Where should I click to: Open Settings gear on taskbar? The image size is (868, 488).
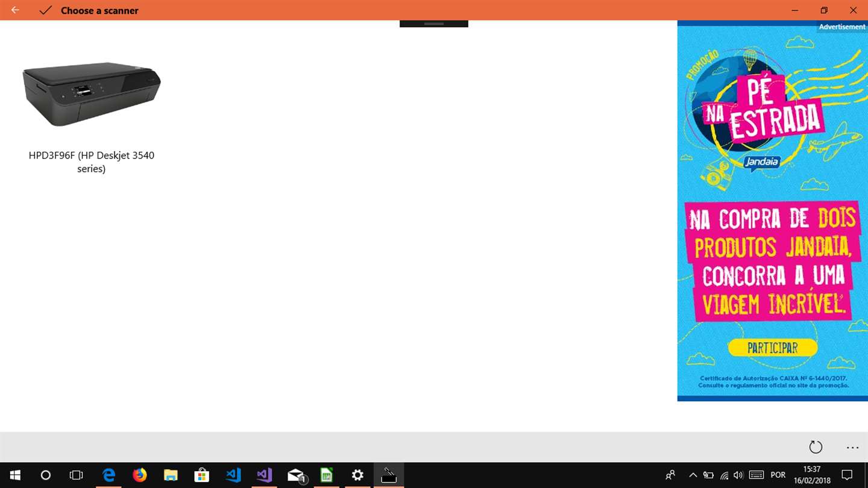[x=357, y=475]
